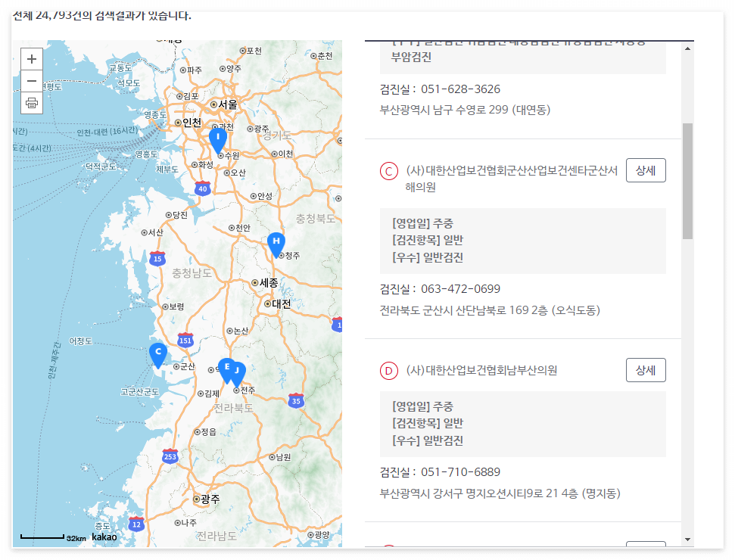735x560 pixels.
Task: Select map marker C on the west coast
Action: click(157, 351)
